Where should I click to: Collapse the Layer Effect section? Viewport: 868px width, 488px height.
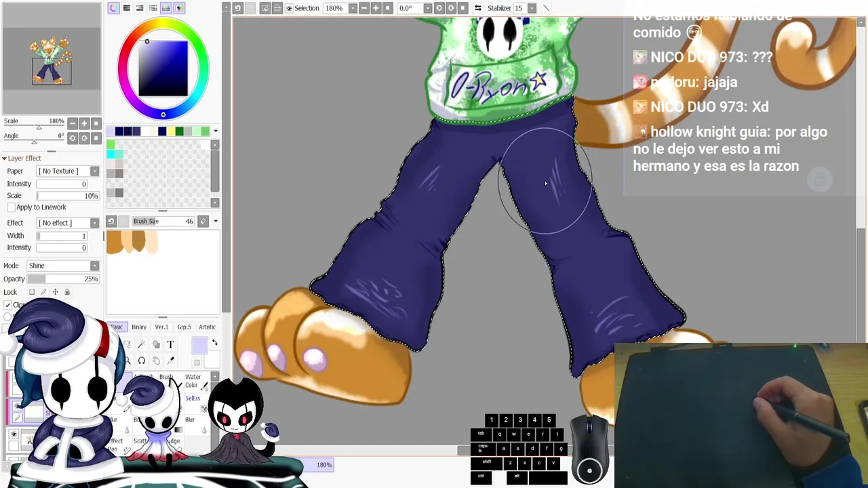(x=4, y=159)
